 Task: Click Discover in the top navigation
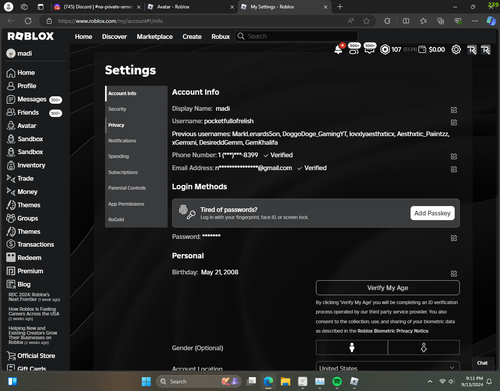coord(114,37)
